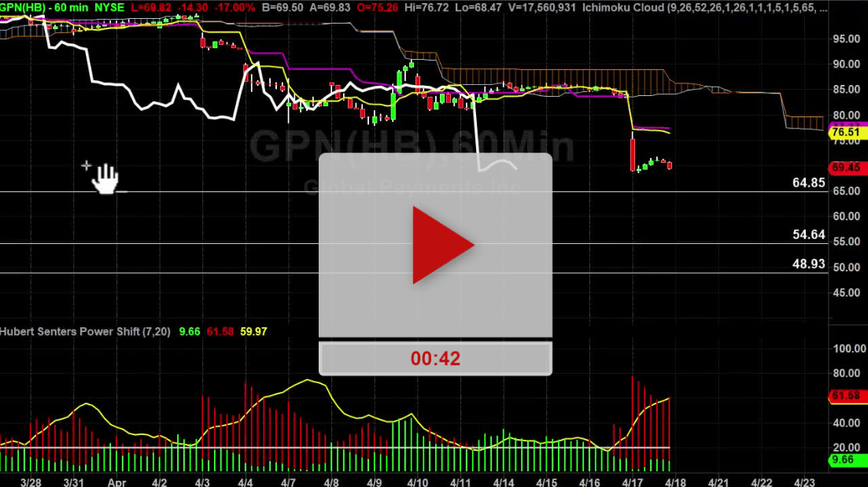Click the A=69.83 ask readout
Image resolution: width=868 pixels, height=487 pixels.
(330, 8)
